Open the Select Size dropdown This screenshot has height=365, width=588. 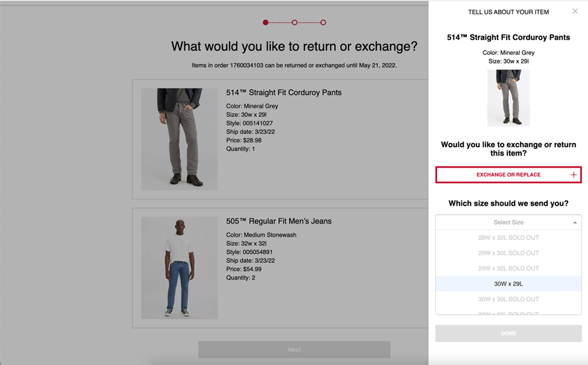[x=508, y=223]
